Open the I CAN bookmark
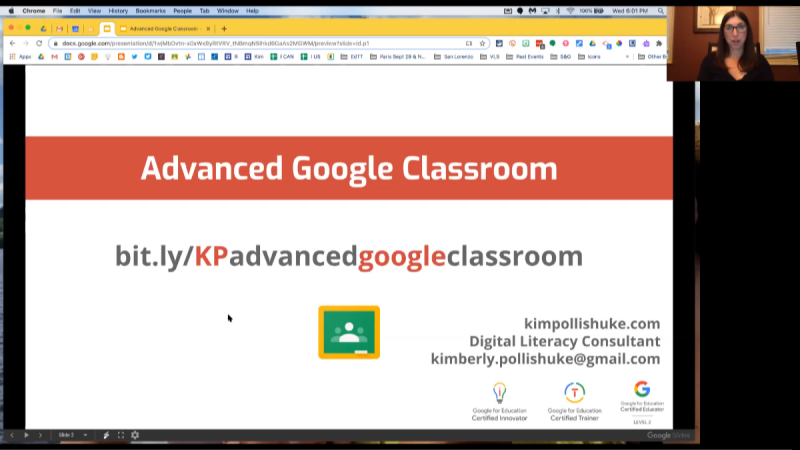The image size is (800, 450). (x=282, y=57)
